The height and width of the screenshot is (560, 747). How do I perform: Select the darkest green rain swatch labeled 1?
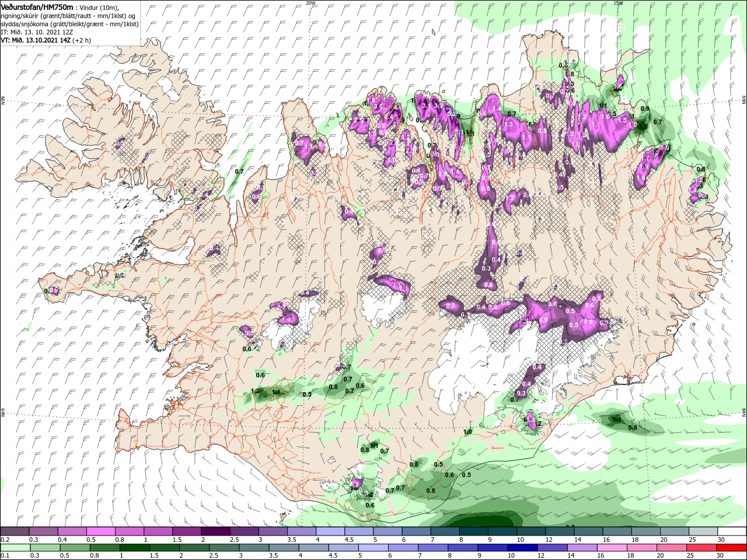tap(135, 548)
